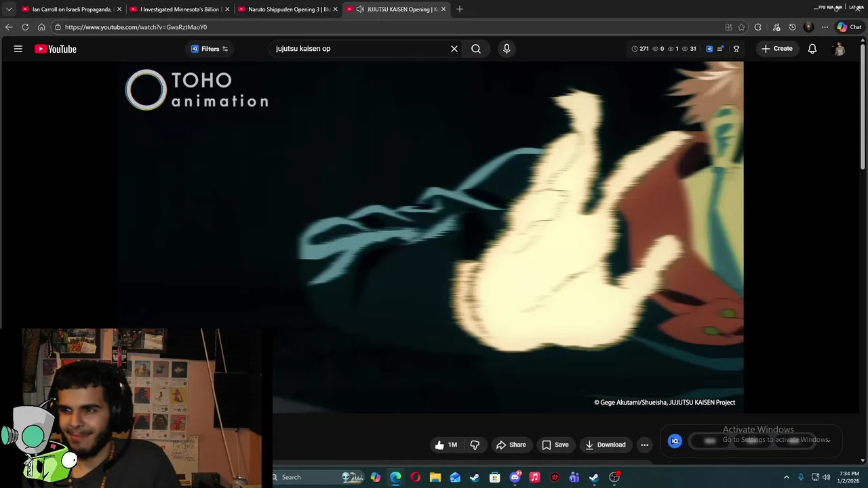
Task: Open taskbar clock showing 7:34 PM
Action: pos(849,477)
